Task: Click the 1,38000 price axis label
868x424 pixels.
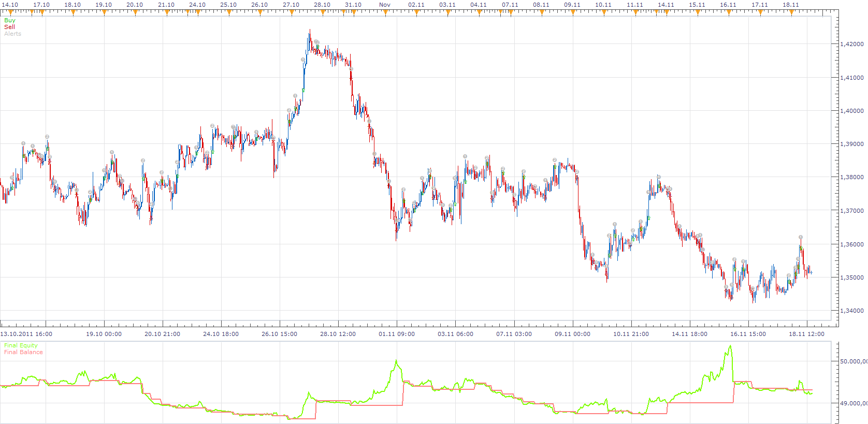Action: pyautogui.click(x=852, y=177)
